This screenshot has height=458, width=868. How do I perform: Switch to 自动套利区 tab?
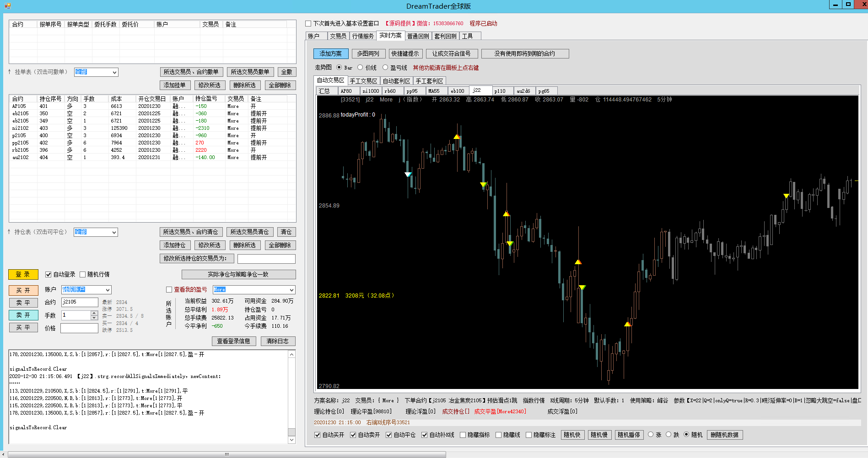pyautogui.click(x=397, y=81)
